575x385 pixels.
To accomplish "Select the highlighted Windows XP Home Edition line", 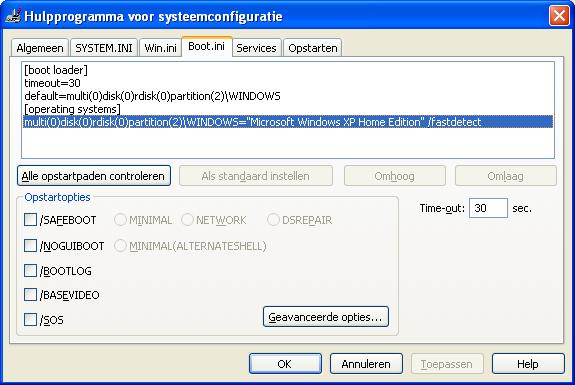I will point(288,122).
